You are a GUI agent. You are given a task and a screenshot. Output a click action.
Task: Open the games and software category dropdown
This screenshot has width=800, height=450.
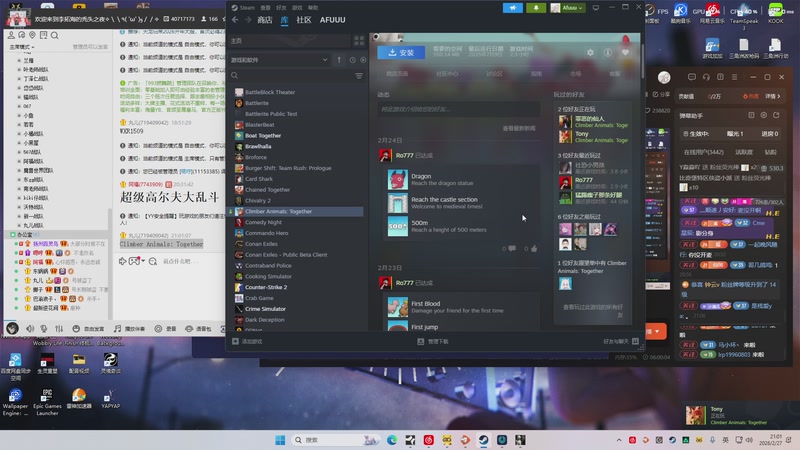pyautogui.click(x=280, y=60)
